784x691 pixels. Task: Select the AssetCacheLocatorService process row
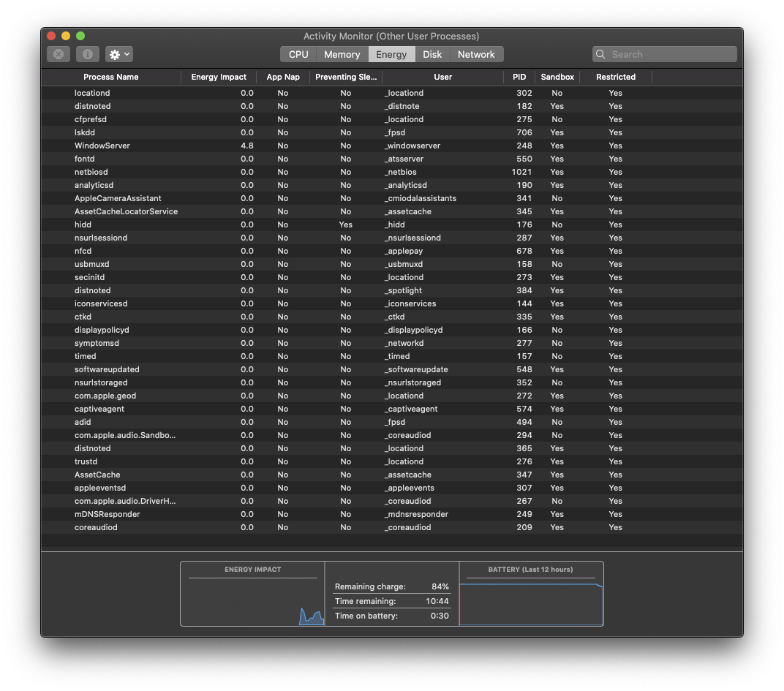392,211
